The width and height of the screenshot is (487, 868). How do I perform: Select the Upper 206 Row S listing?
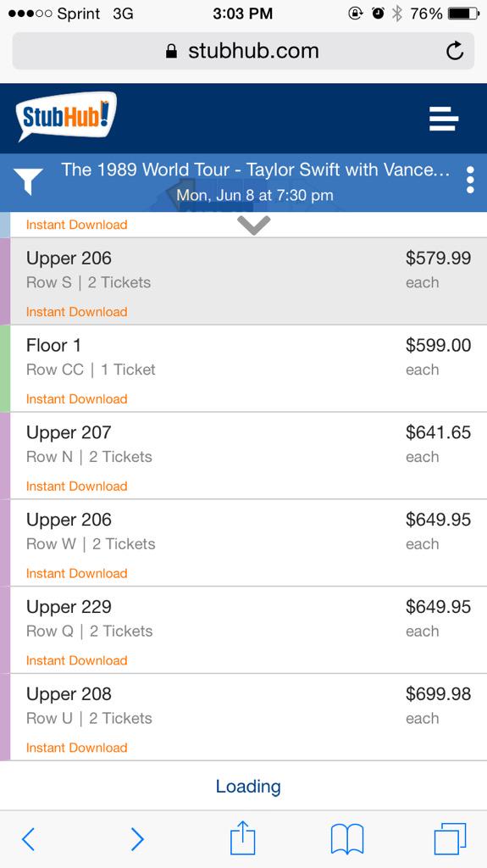[x=244, y=281]
